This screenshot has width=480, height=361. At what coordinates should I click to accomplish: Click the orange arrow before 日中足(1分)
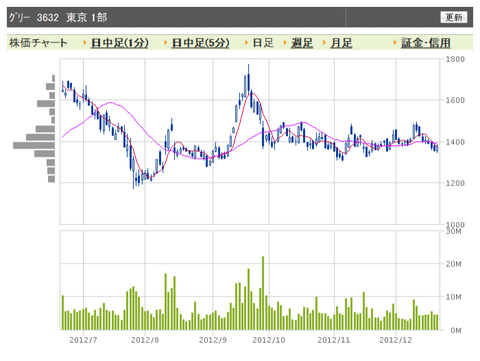85,43
